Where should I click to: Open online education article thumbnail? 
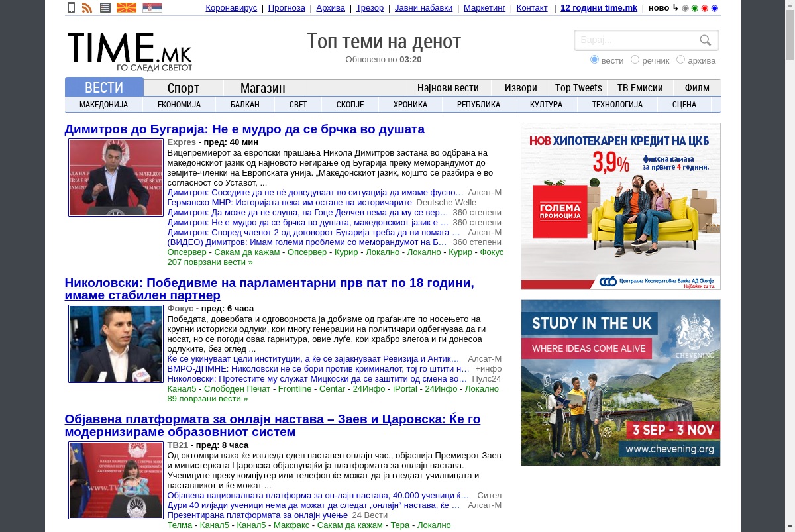click(116, 480)
